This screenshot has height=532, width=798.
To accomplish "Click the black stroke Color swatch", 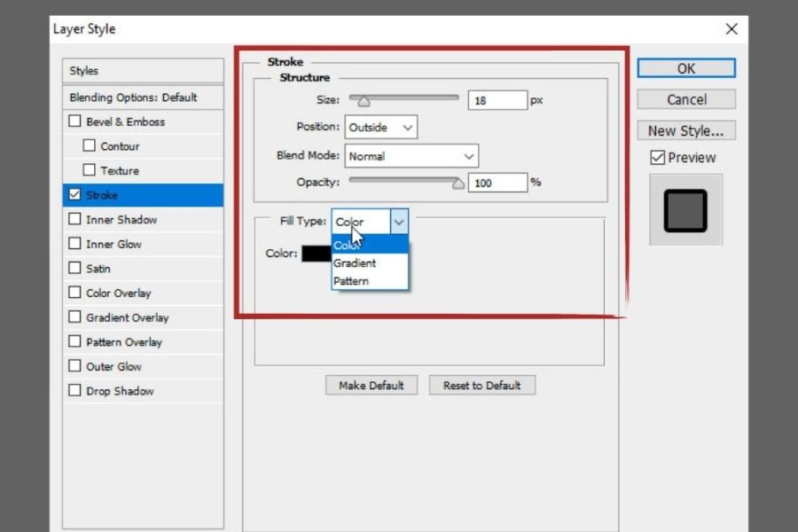I will pyautogui.click(x=317, y=254).
